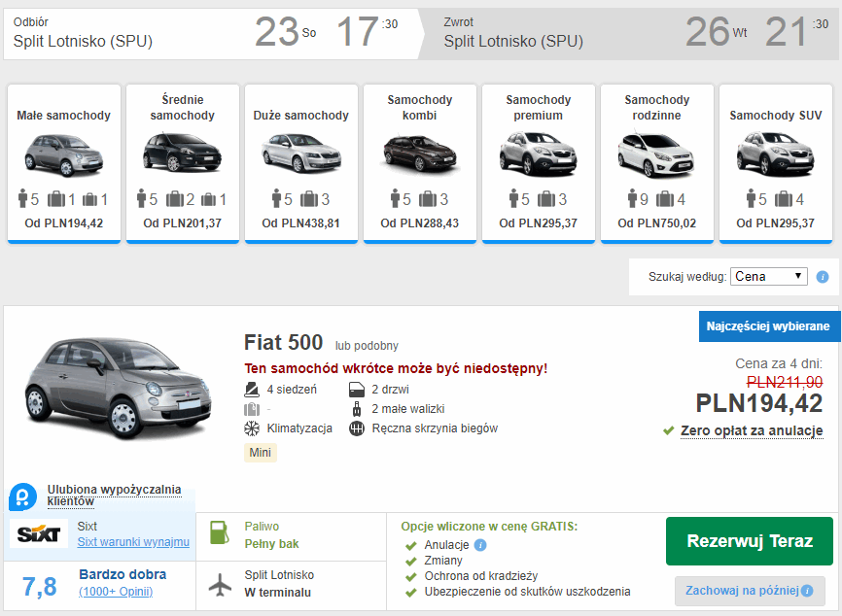Filter by Samochody kombi category
This screenshot has width=842, height=616.
tap(419, 162)
